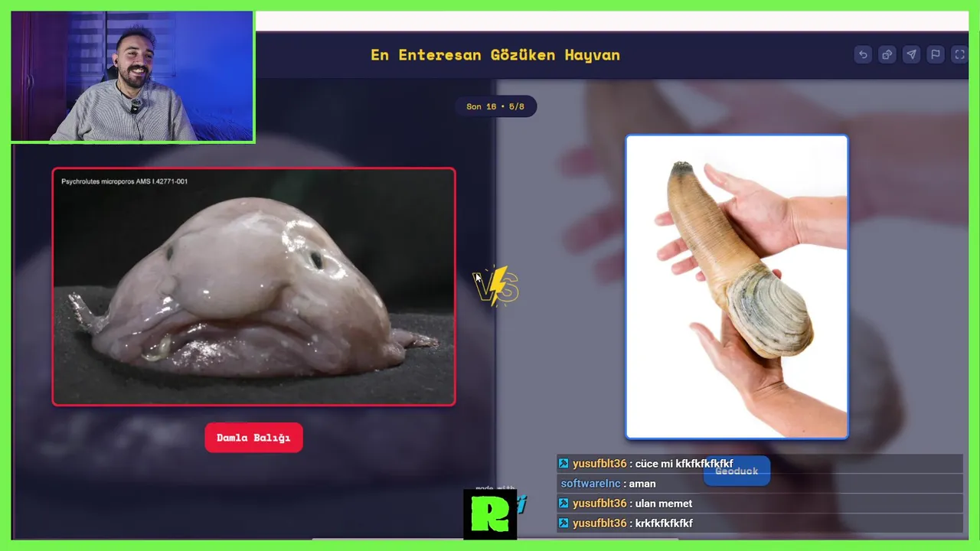Click the Son 16 • 5/8 round badge
The height and width of the screenshot is (551, 980).
pos(495,106)
